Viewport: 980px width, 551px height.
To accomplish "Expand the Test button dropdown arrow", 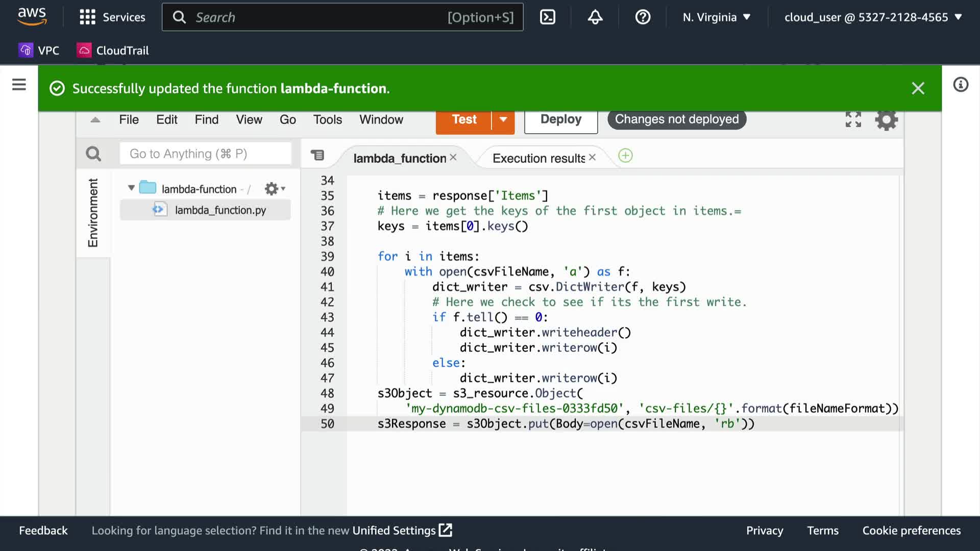I will coord(503,119).
